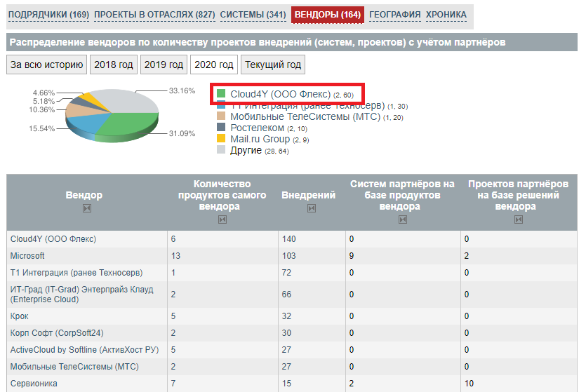This screenshot has height=392, width=586.
Task: Click beige МТС legend swatch
Action: (x=221, y=116)
